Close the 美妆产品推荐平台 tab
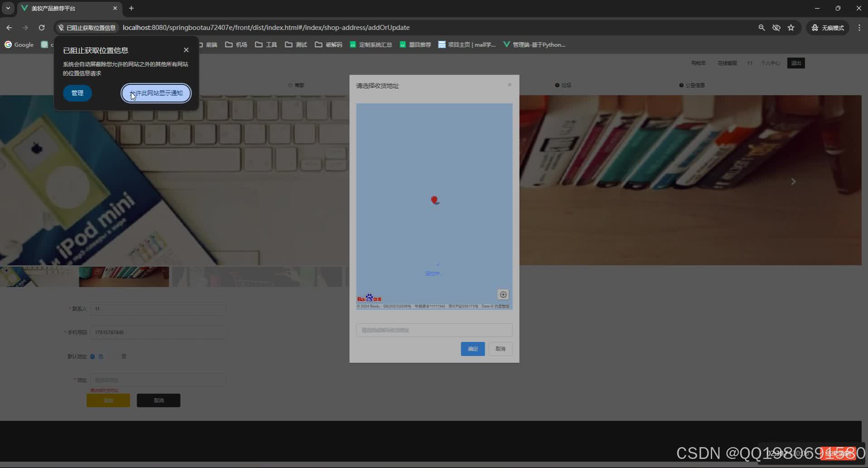868x468 pixels. (115, 8)
